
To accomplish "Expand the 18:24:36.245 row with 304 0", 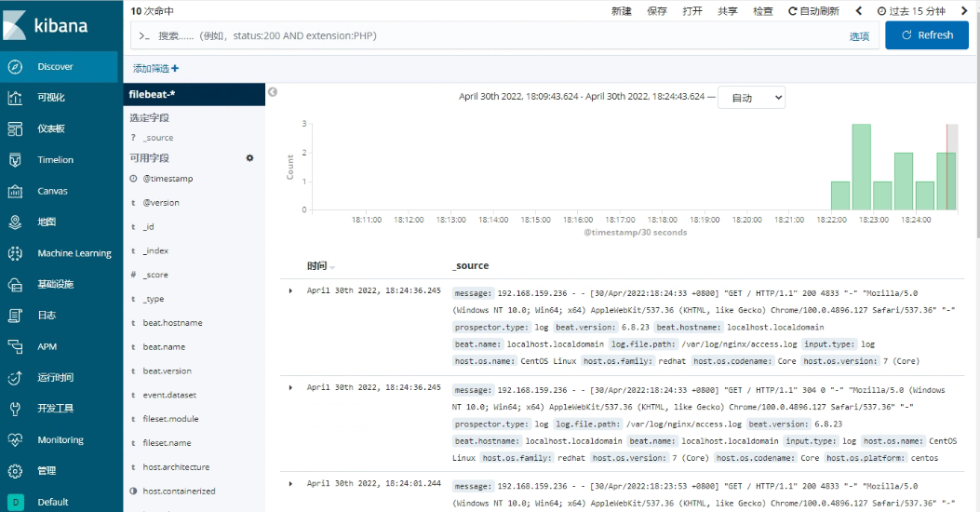I will click(290, 387).
